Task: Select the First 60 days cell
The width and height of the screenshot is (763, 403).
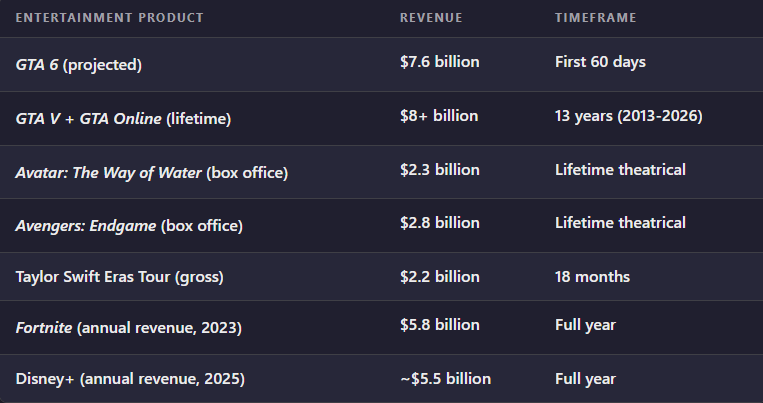Action: click(600, 62)
